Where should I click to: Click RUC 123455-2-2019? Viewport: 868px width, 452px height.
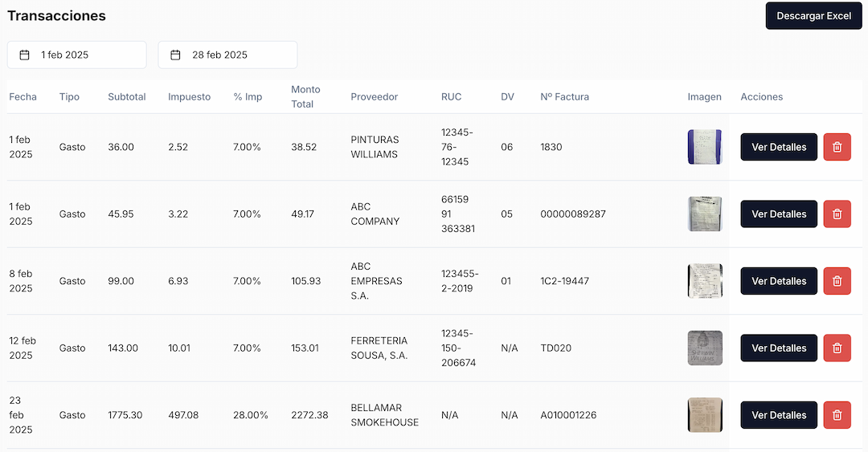(460, 281)
